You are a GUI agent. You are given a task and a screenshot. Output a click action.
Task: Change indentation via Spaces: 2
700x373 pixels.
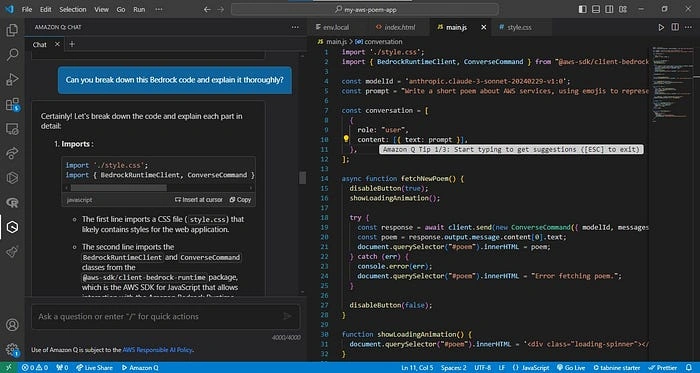[x=454, y=368]
